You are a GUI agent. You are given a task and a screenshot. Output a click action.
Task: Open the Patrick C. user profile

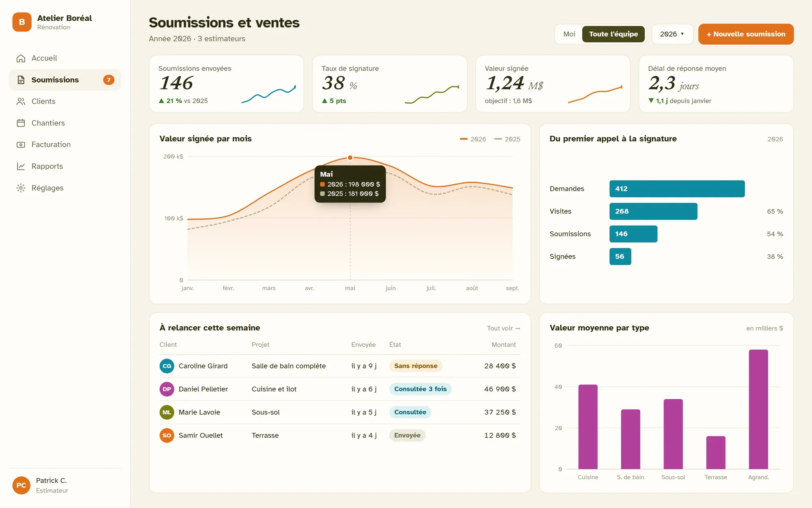coord(65,485)
